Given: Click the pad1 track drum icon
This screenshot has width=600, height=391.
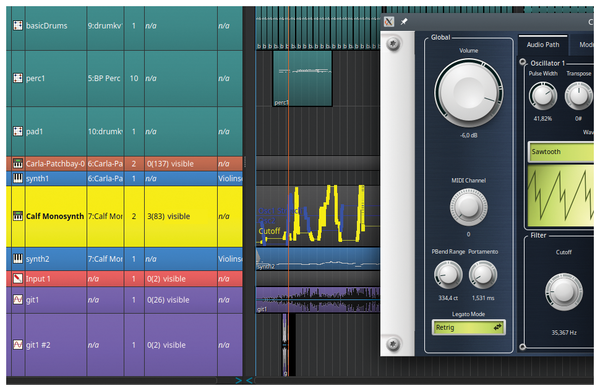Looking at the screenshot, I should click(x=18, y=131).
